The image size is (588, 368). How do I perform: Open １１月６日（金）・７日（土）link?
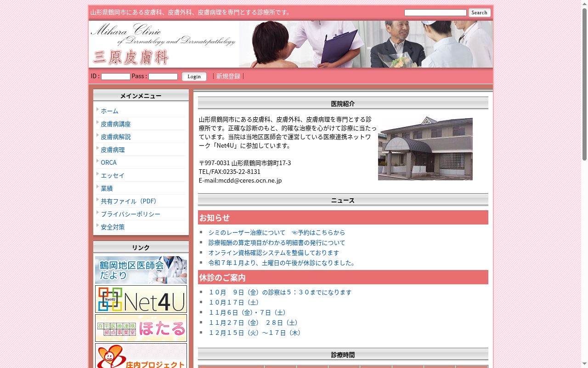point(249,313)
